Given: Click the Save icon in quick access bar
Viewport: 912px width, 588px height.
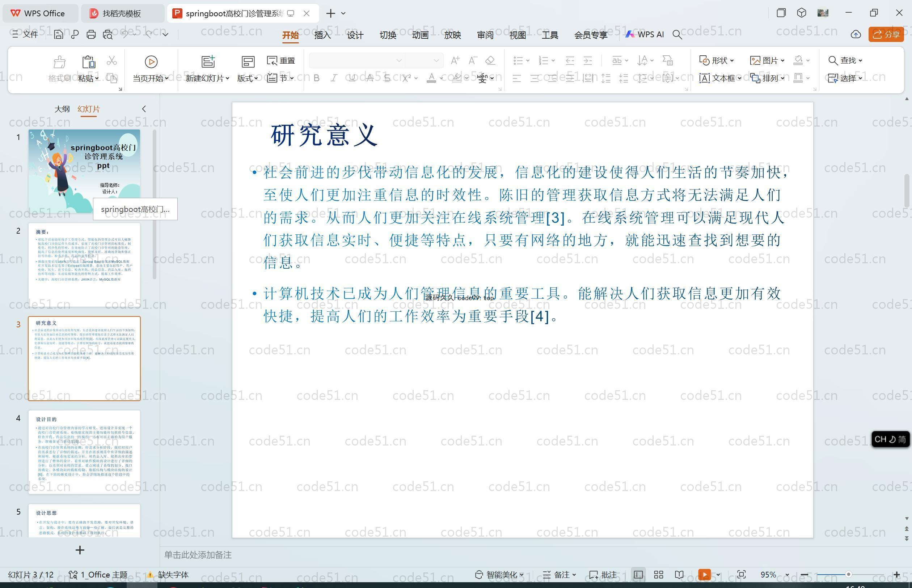Looking at the screenshot, I should (59, 35).
